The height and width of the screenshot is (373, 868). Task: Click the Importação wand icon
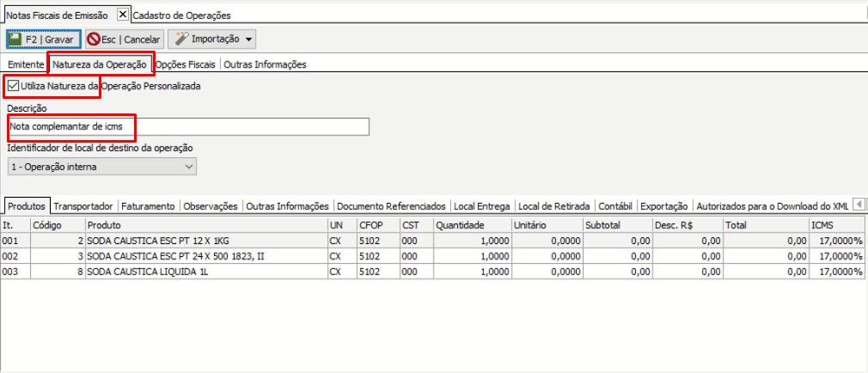click(x=180, y=40)
